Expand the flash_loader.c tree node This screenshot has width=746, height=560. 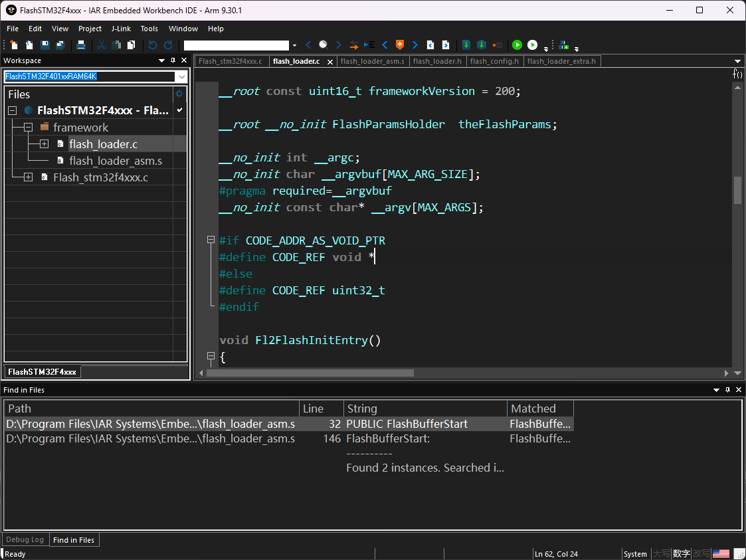point(44,144)
